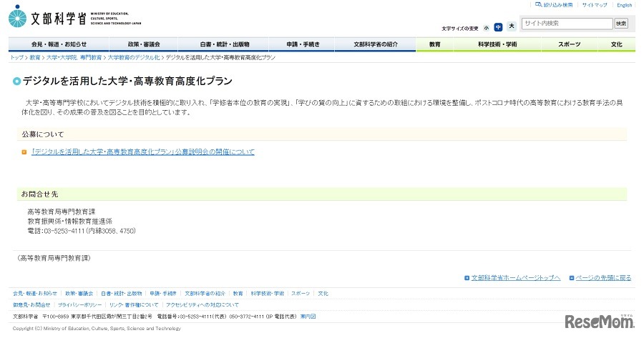Click the 文字サイズの変更 label
Image resolution: width=644 pixels, height=338 pixels.
pos(460,29)
